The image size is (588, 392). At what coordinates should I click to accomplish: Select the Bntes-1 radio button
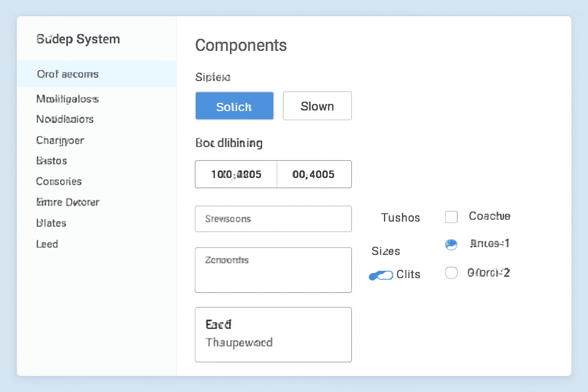[x=451, y=244]
